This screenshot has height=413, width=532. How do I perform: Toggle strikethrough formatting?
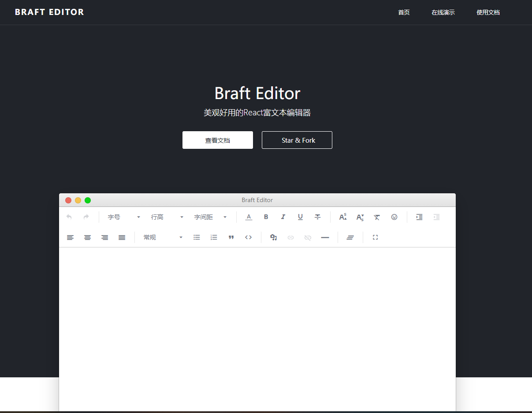317,217
